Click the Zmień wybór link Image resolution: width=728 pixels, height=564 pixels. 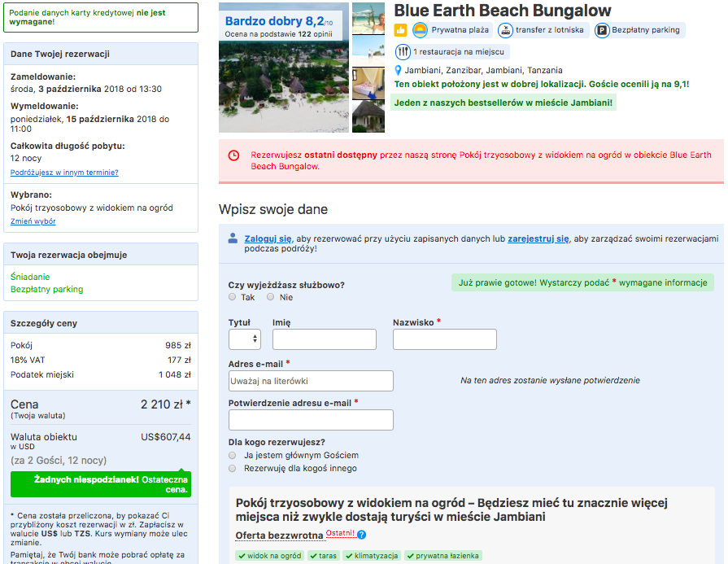pyautogui.click(x=33, y=221)
